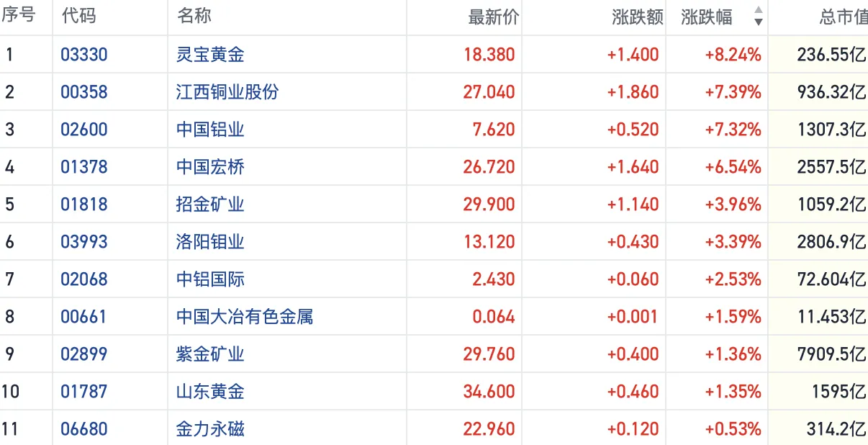Image resolution: width=868 pixels, height=445 pixels.
Task: Open 中国大冶有色金属 stock page
Action: (x=245, y=317)
